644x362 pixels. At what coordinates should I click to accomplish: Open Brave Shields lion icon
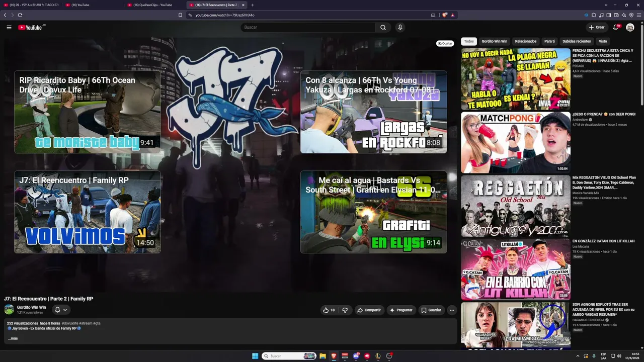pyautogui.click(x=444, y=15)
